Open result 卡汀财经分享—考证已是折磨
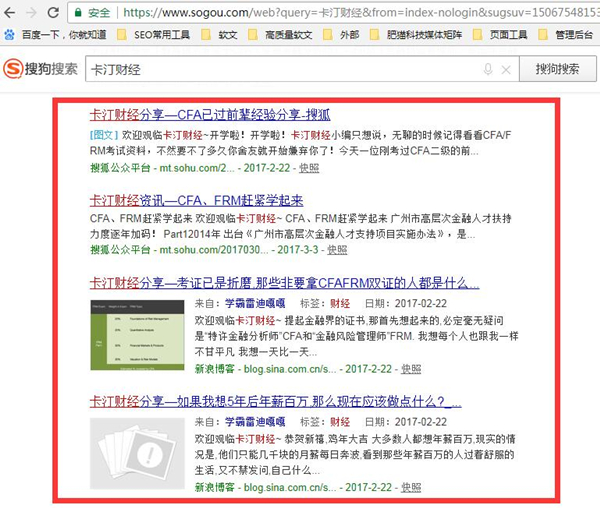Image resolution: width=600 pixels, height=508 pixels. [284, 283]
